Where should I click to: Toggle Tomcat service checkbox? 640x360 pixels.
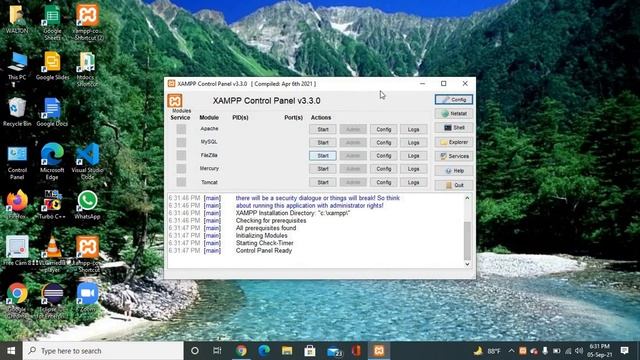coord(181,182)
